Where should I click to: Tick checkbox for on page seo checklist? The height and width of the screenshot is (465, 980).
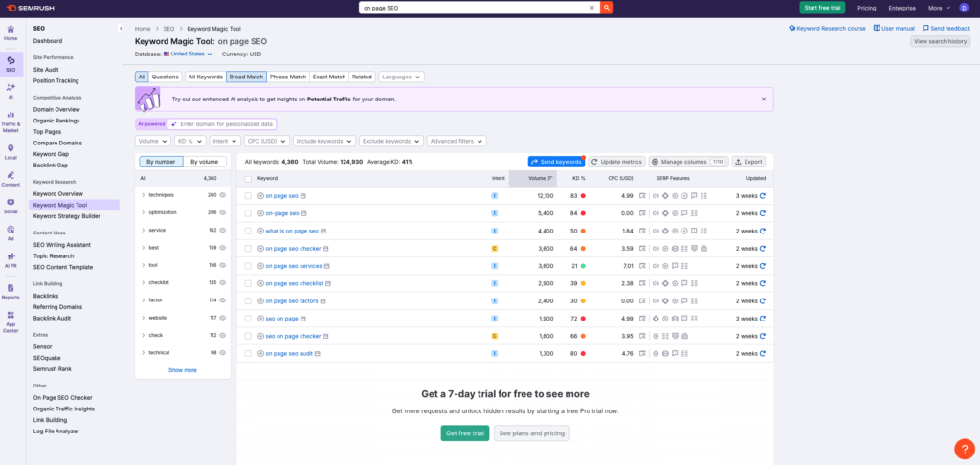tap(248, 283)
